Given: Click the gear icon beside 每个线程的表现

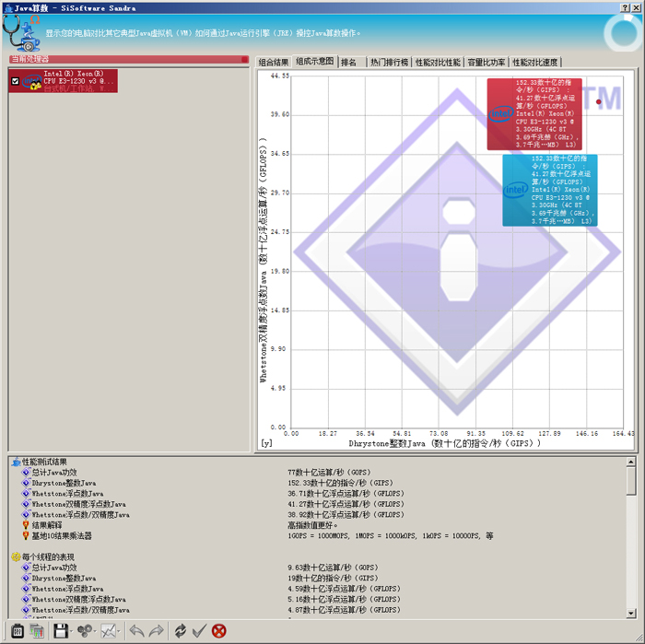Looking at the screenshot, I should 16,557.
